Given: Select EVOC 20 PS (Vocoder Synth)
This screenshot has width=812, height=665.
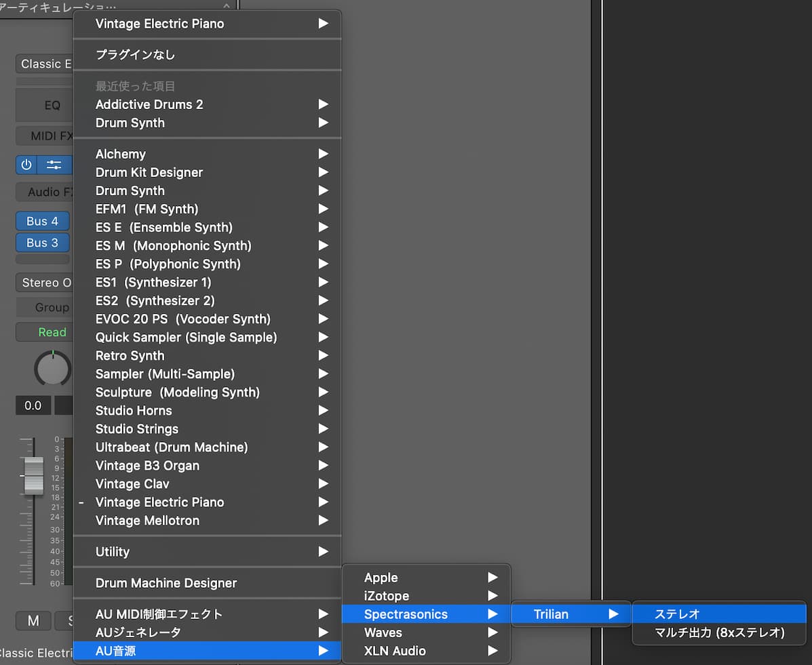Looking at the screenshot, I should 207,319.
